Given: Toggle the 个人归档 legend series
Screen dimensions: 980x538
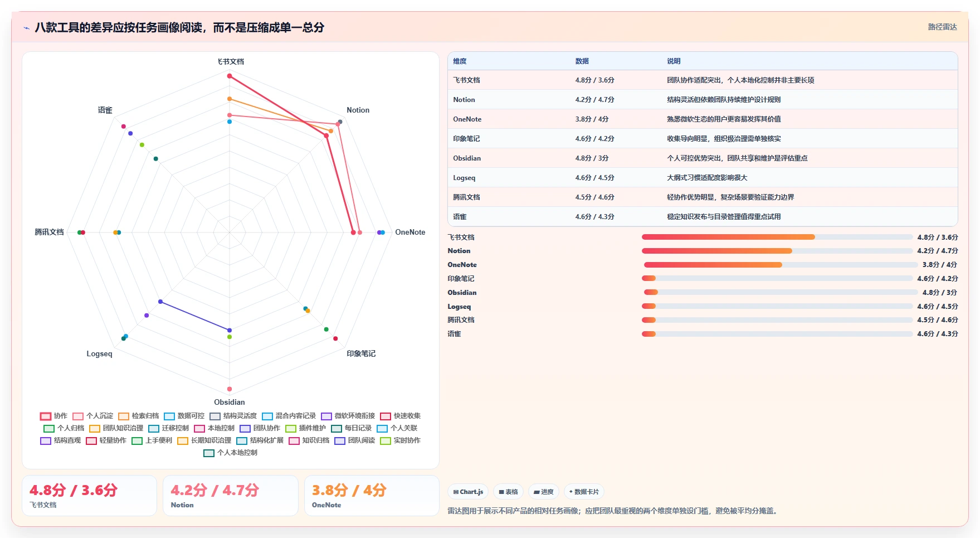Looking at the screenshot, I should tap(64, 428).
